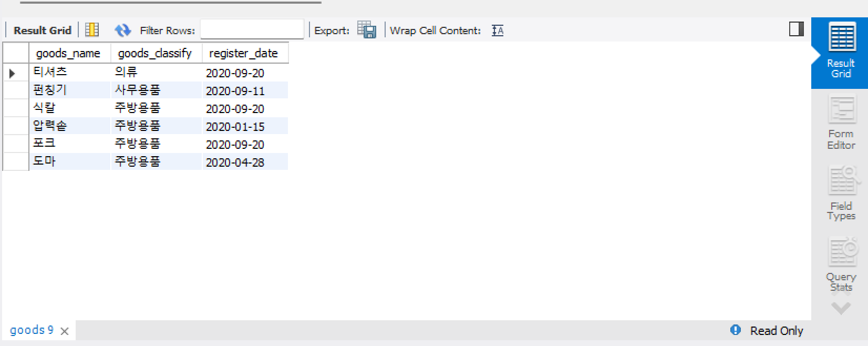
Task: Click the Read Only info icon
Action: tap(736, 330)
